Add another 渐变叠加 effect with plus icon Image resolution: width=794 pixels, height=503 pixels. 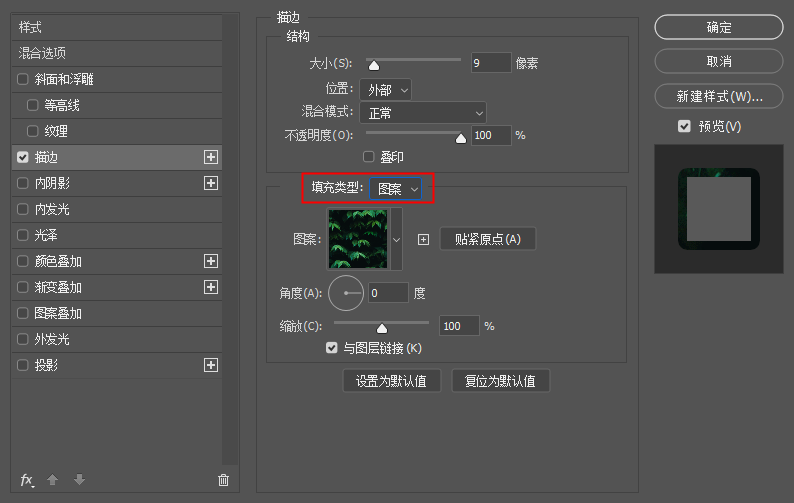point(211,287)
